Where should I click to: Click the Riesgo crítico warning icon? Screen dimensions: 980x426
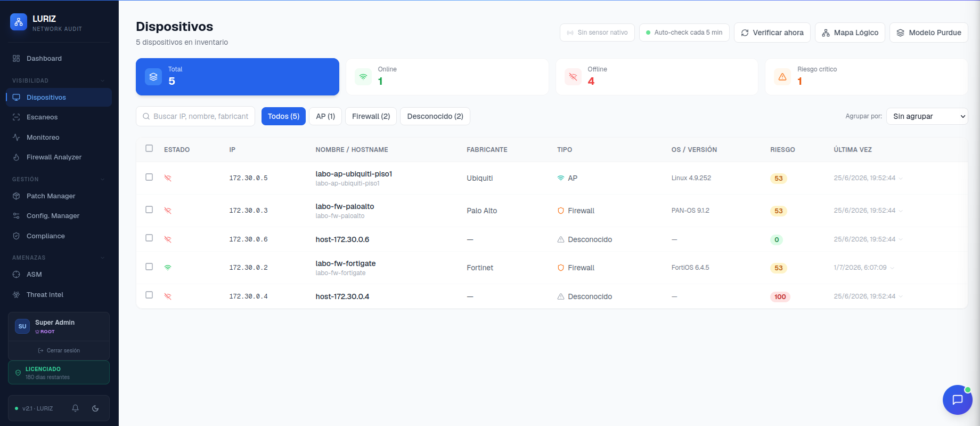click(782, 77)
